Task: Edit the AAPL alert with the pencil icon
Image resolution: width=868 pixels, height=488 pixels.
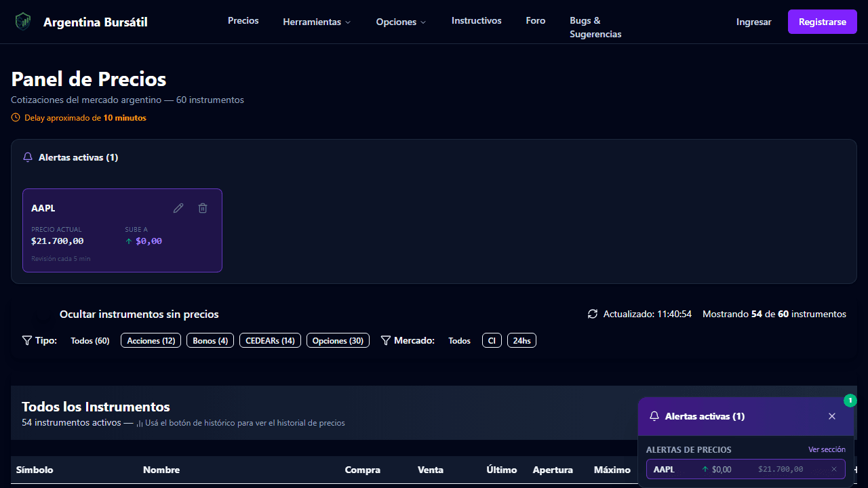Action: 178,208
